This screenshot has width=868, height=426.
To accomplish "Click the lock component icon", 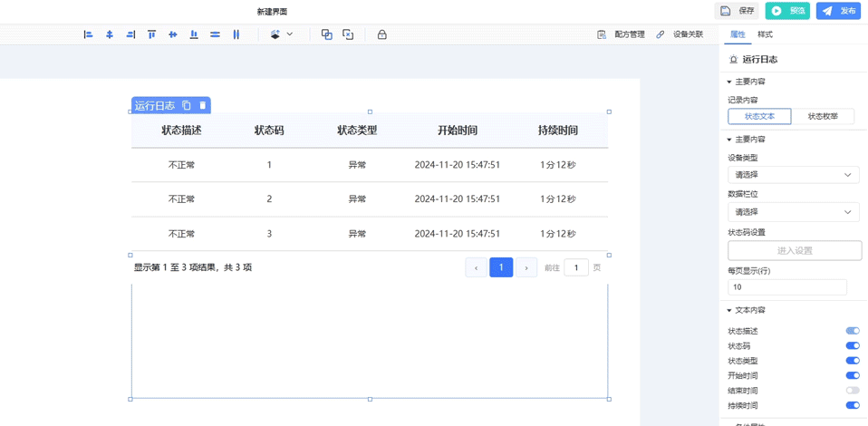I will tap(381, 34).
